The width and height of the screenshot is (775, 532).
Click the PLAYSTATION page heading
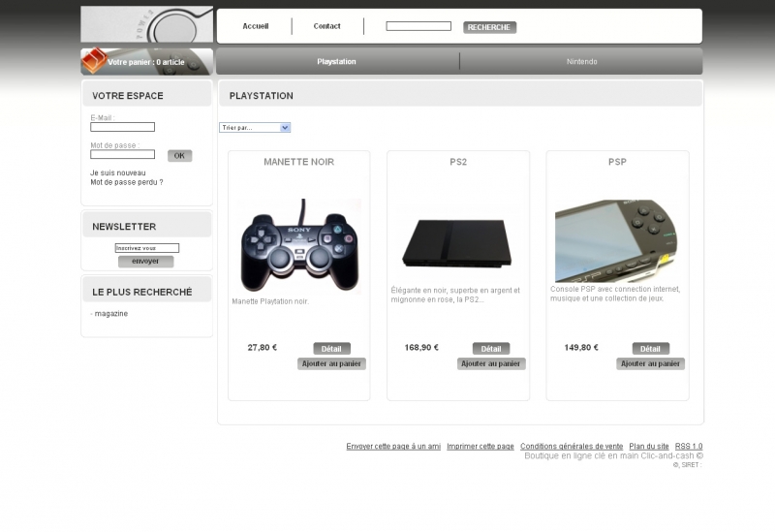pos(262,96)
